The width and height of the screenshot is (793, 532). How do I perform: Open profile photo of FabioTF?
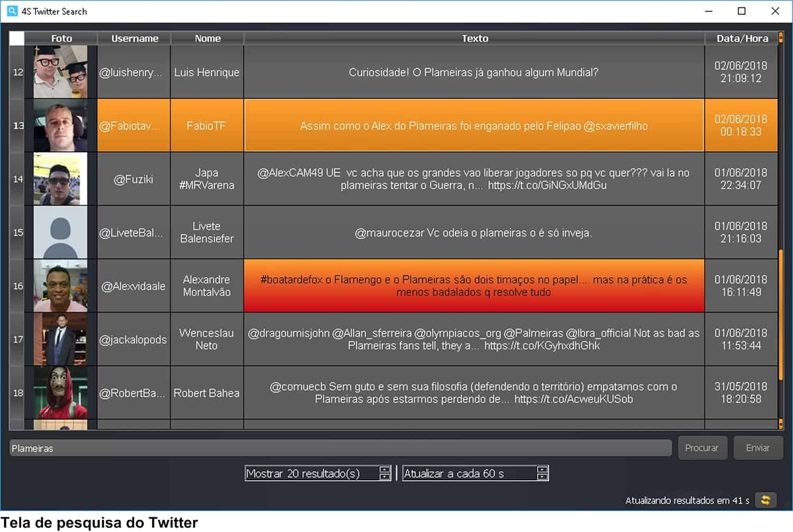pyautogui.click(x=60, y=126)
